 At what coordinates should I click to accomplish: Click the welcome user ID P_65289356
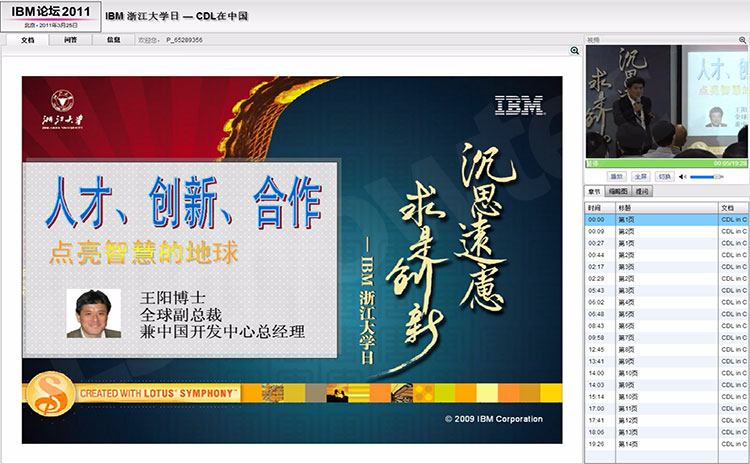(x=184, y=40)
